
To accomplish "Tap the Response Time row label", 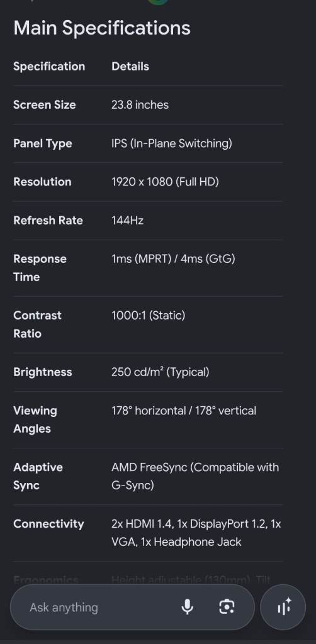I will (x=40, y=268).
